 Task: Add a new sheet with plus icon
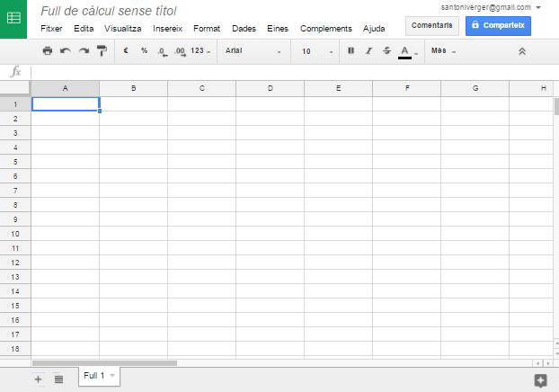tap(38, 379)
